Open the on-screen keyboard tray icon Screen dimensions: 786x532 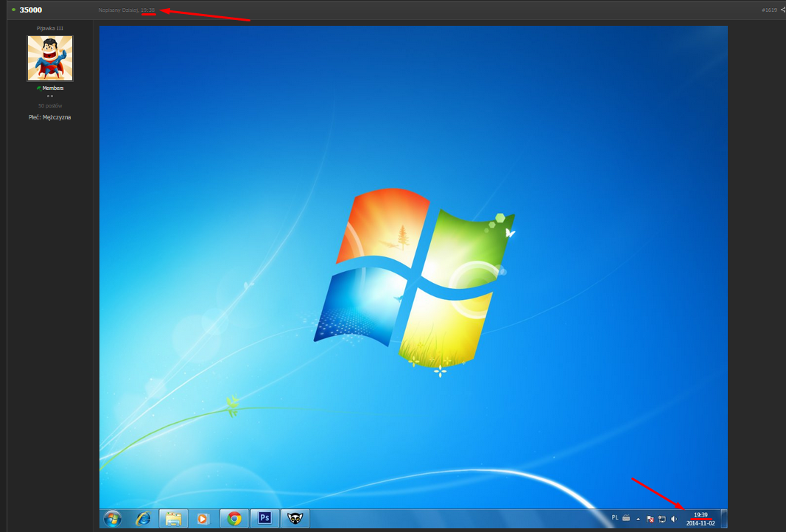click(x=627, y=518)
